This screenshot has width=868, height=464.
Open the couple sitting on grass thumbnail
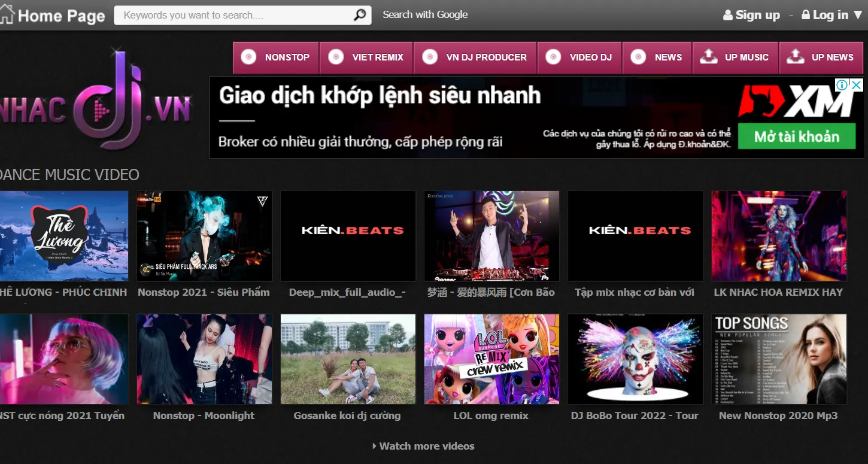coord(348,359)
